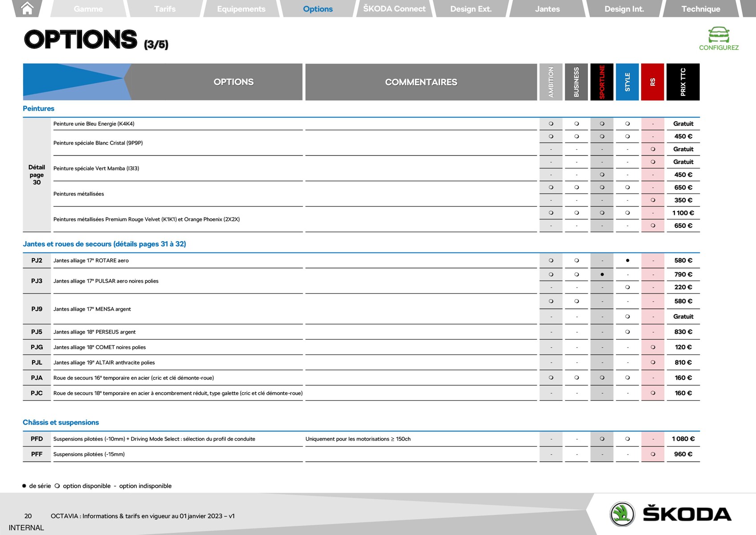
Task: Select RS circle for Peintures métallisées 350 € row
Action: pos(653,200)
